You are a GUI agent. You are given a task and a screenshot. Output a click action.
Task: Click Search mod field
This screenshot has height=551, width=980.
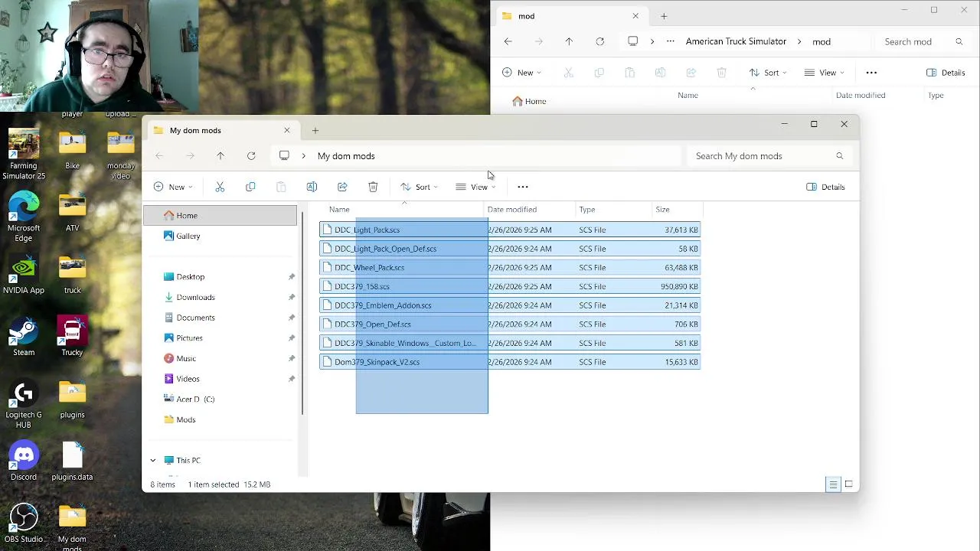point(925,41)
